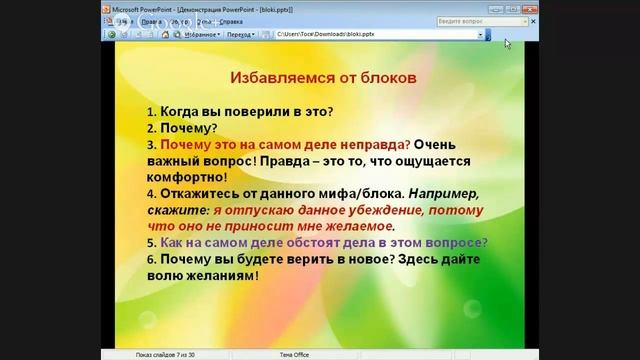This screenshot has width=640, height=360.
Task: Open the Справка menu
Action: coord(231,22)
